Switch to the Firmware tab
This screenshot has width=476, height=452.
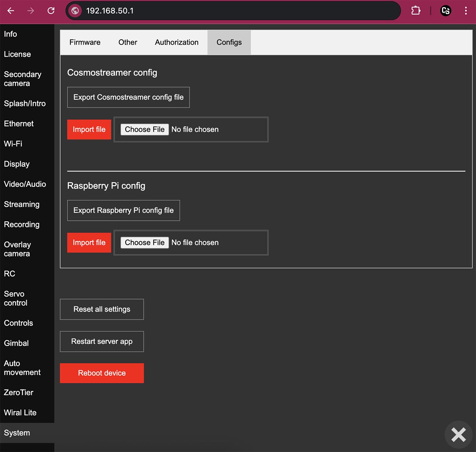85,42
